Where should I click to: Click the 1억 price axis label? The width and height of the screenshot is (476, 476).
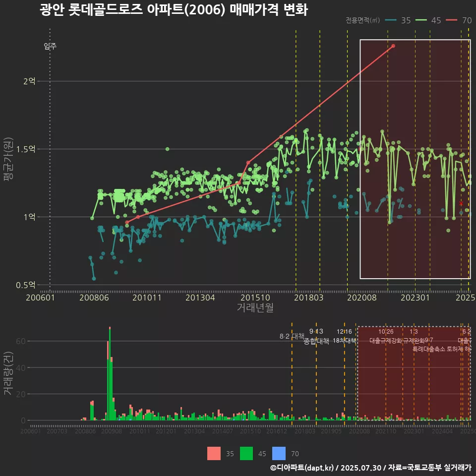(x=29, y=217)
